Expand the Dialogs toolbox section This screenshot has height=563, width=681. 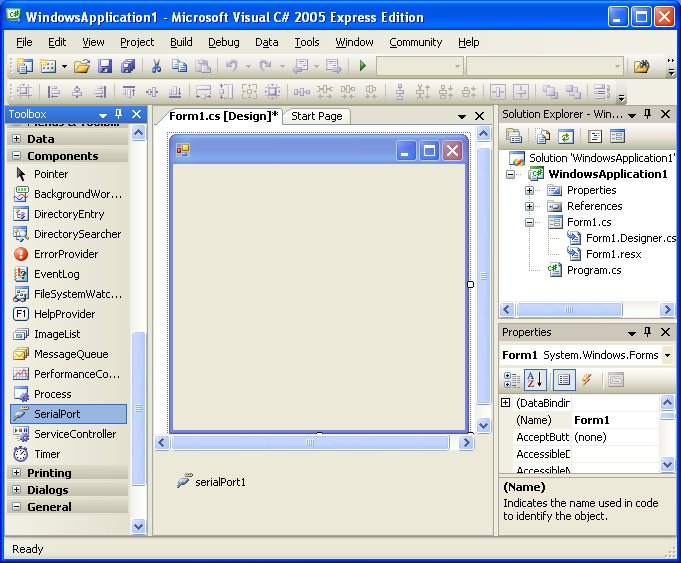click(17, 490)
